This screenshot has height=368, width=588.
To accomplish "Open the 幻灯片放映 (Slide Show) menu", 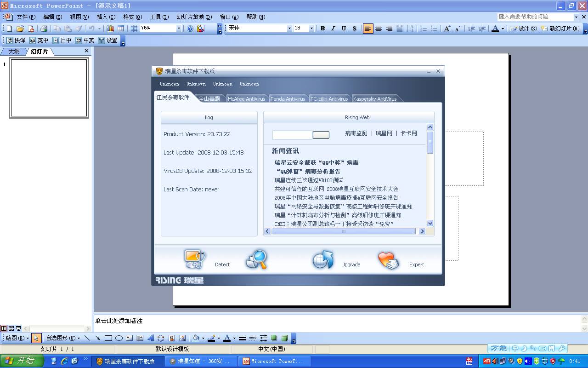I will [x=194, y=17].
